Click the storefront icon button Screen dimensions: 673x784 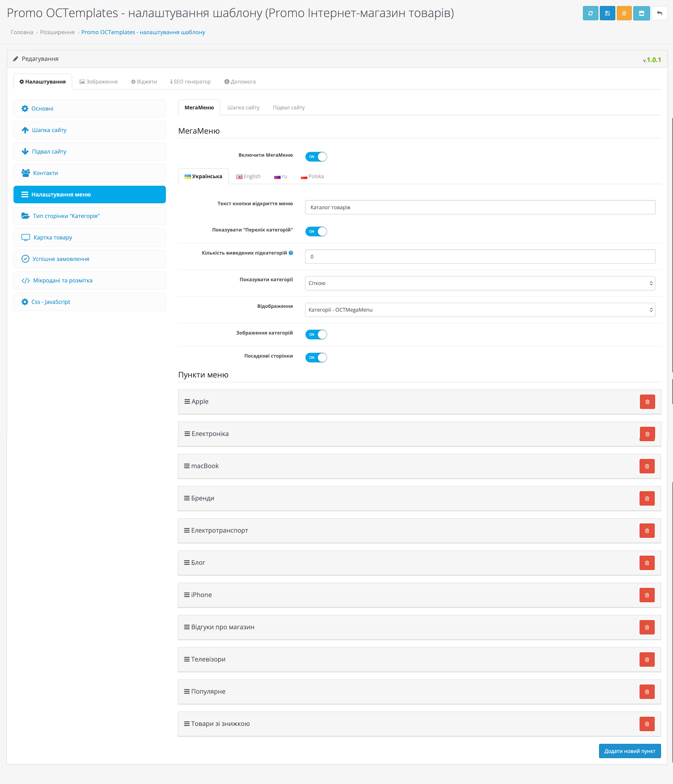point(641,13)
